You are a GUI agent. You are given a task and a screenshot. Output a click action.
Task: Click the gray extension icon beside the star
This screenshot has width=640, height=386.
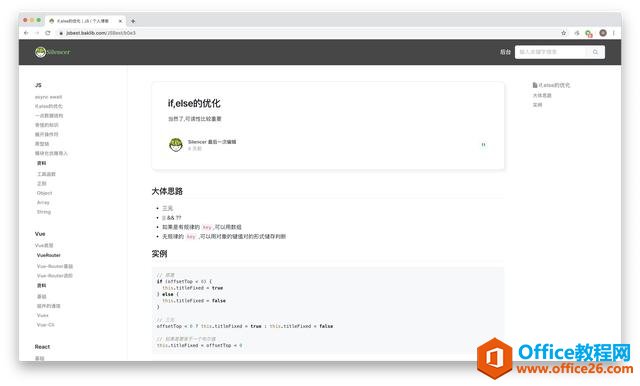pos(577,33)
